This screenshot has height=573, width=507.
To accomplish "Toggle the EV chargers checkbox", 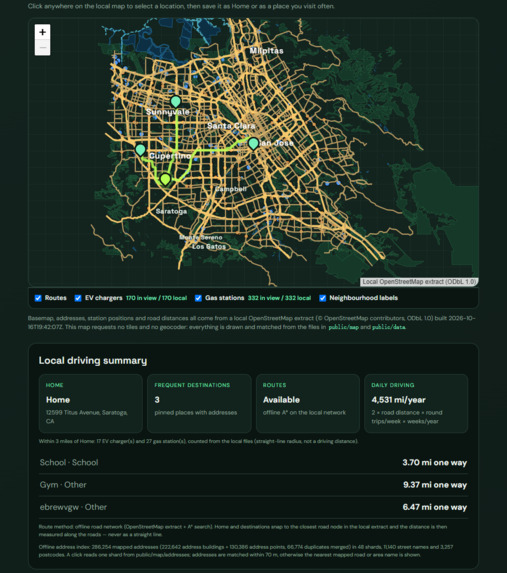I will coord(78,298).
